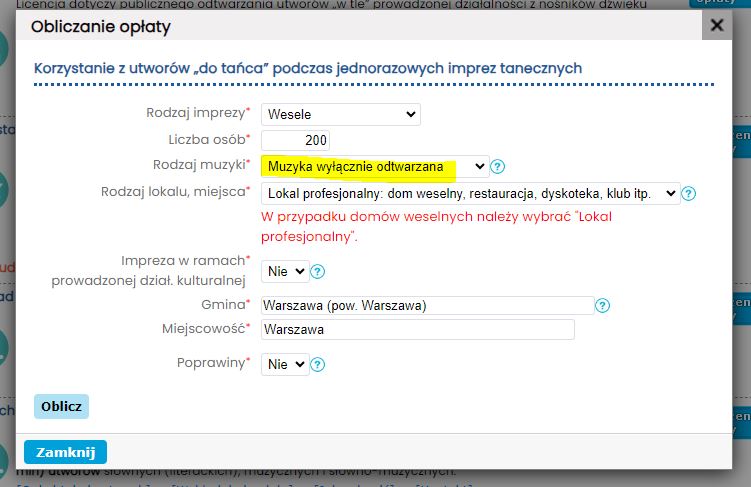The height and width of the screenshot is (487, 751).
Task: Open the Rodzaj lokalu, miejsca dropdown
Action: point(470,193)
